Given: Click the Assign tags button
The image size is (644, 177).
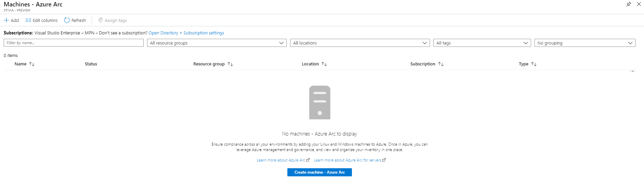Looking at the screenshot, I should pyautogui.click(x=113, y=20).
